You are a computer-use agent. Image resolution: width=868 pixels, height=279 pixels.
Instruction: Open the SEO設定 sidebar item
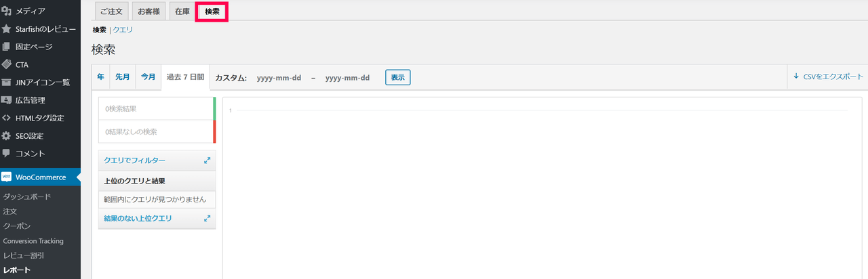pos(40,135)
